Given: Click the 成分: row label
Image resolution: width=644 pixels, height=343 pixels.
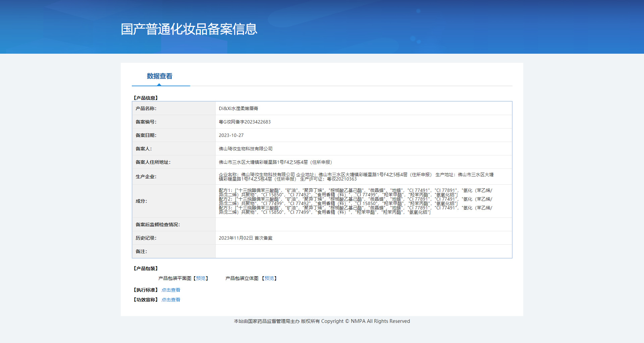Looking at the screenshot, I should point(141,201).
